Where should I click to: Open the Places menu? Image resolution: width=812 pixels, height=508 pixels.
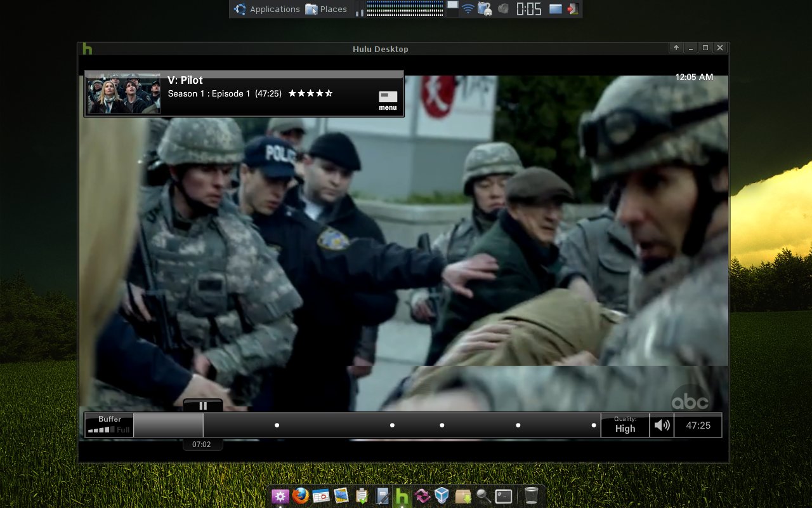tap(326, 9)
